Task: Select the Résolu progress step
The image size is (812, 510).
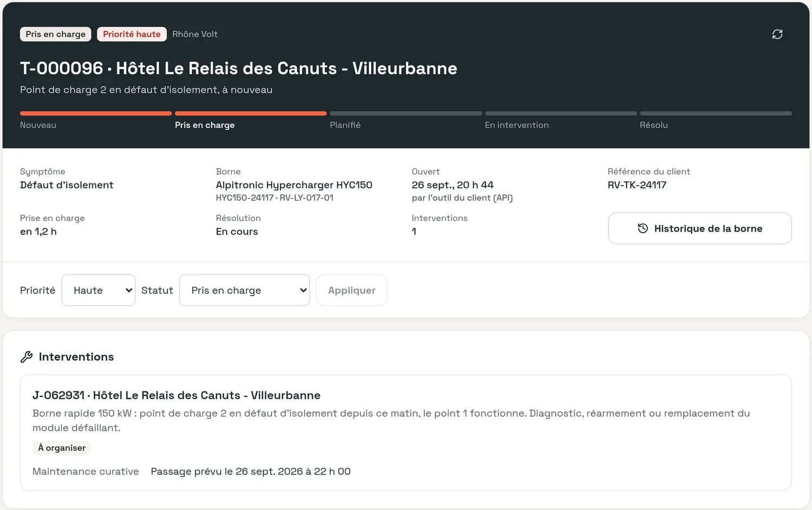Action: point(716,120)
